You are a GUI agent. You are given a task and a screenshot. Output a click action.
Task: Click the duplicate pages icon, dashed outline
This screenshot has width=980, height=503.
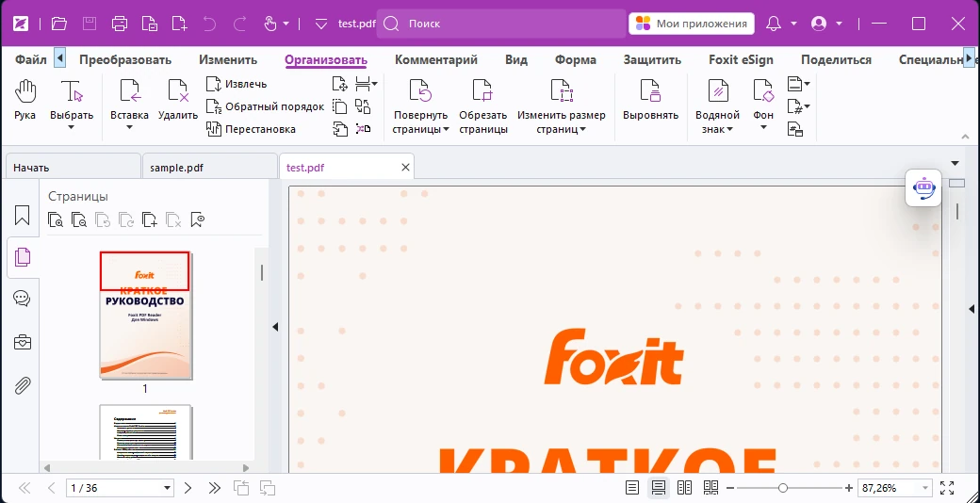(340, 106)
